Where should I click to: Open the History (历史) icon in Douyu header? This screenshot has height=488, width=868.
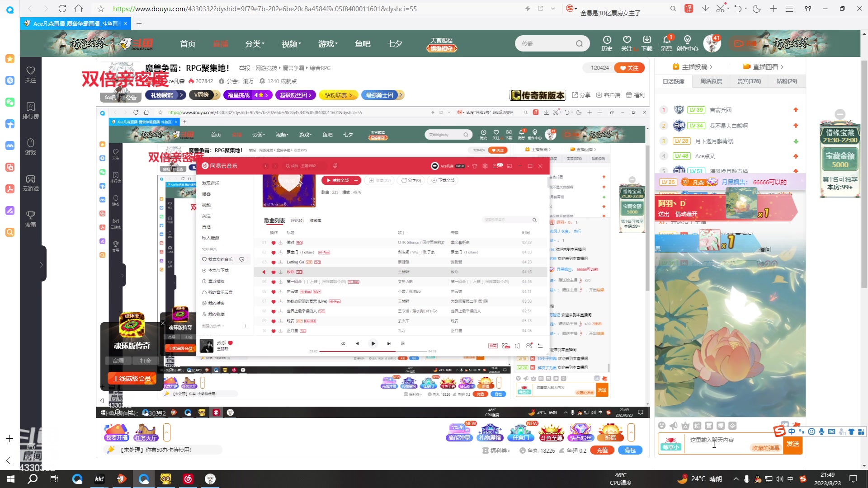[607, 43]
